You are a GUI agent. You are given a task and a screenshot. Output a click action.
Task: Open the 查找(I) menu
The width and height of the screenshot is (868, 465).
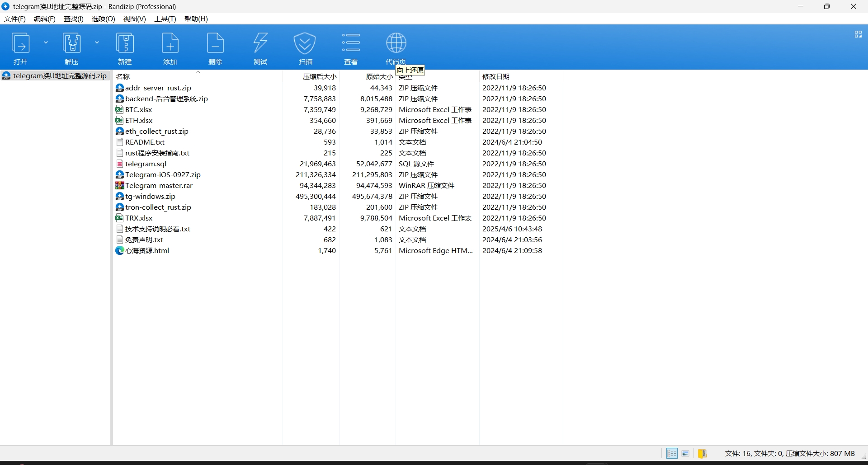[74, 19]
